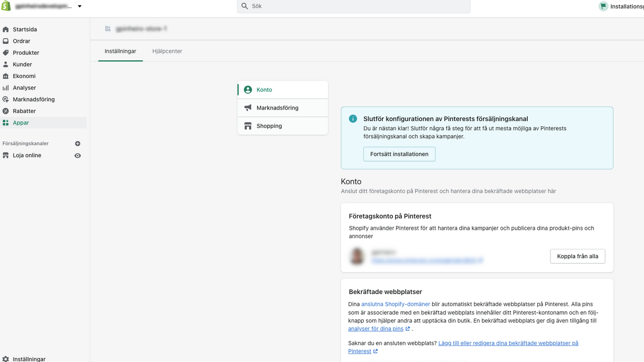The width and height of the screenshot is (644, 362).
Task: Switch to the Hjälpcenter tab
Action: (167, 51)
